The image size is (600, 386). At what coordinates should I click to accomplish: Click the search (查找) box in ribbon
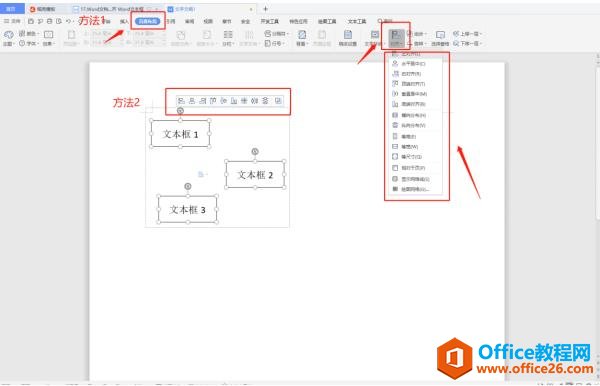(385, 21)
